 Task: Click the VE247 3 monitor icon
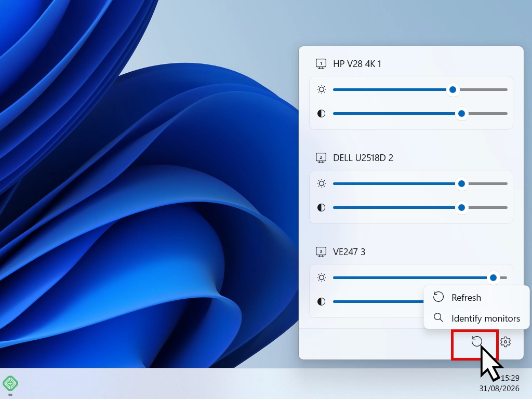point(321,252)
